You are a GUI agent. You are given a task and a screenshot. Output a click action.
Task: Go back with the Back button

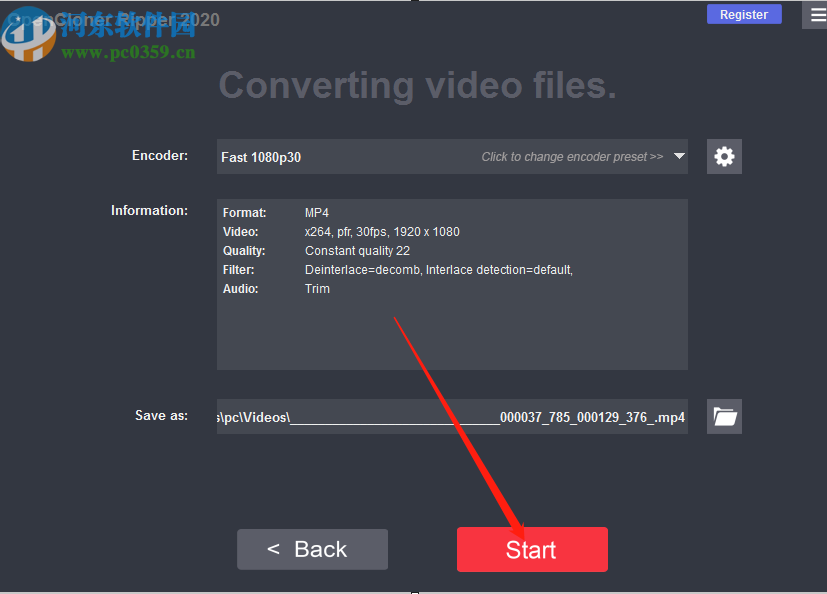tap(312, 549)
